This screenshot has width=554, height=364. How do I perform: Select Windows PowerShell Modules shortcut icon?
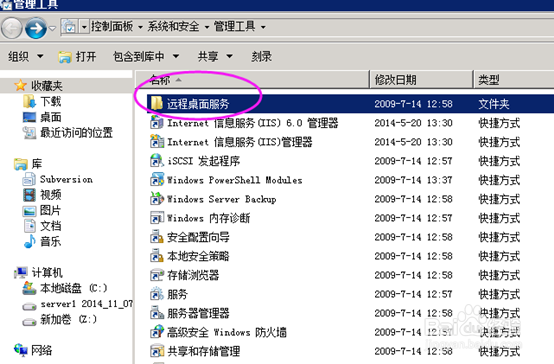(157, 180)
